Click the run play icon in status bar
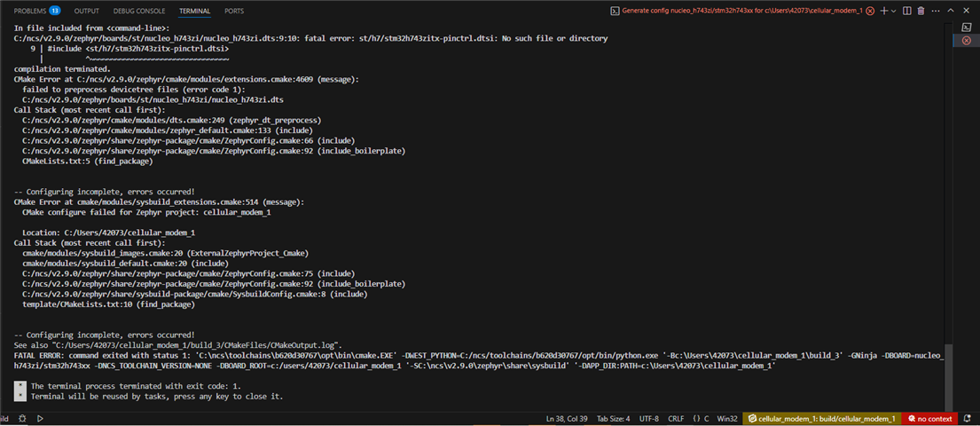The width and height of the screenshot is (980, 426). (x=40, y=419)
